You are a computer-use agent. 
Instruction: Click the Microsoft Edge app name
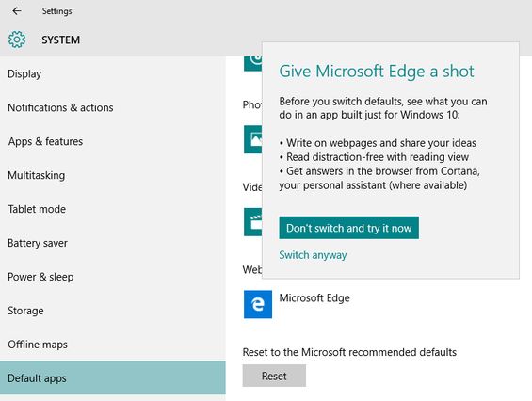point(314,297)
